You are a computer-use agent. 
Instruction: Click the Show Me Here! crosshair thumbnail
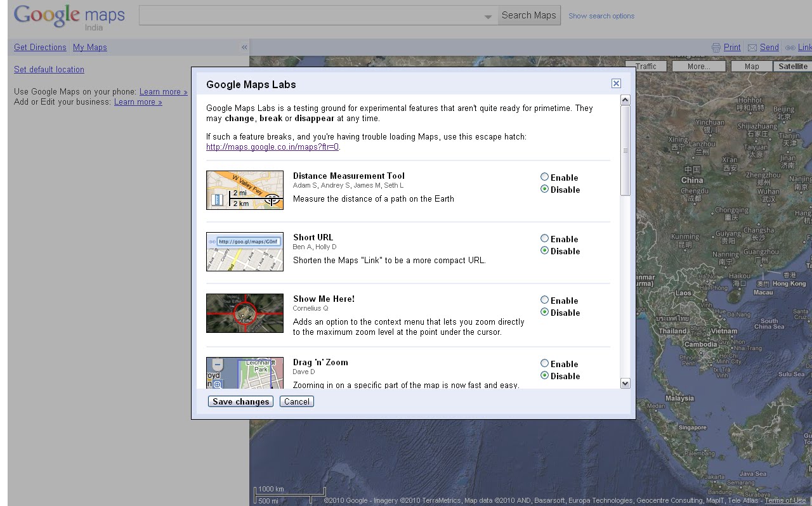(x=245, y=313)
